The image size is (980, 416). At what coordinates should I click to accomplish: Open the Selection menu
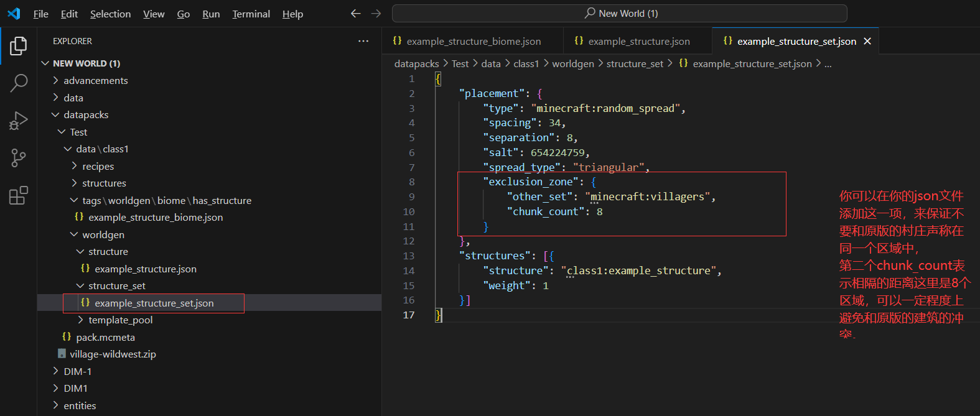[110, 14]
